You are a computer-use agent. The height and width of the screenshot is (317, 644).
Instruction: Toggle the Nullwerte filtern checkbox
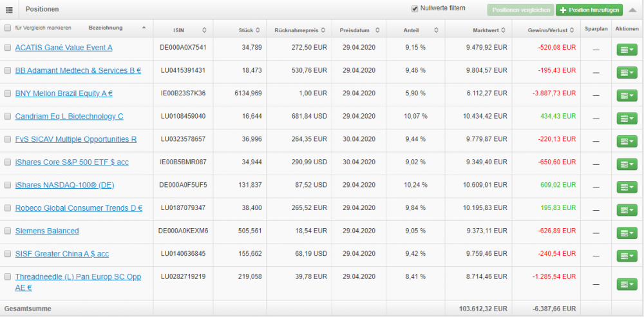click(x=415, y=9)
